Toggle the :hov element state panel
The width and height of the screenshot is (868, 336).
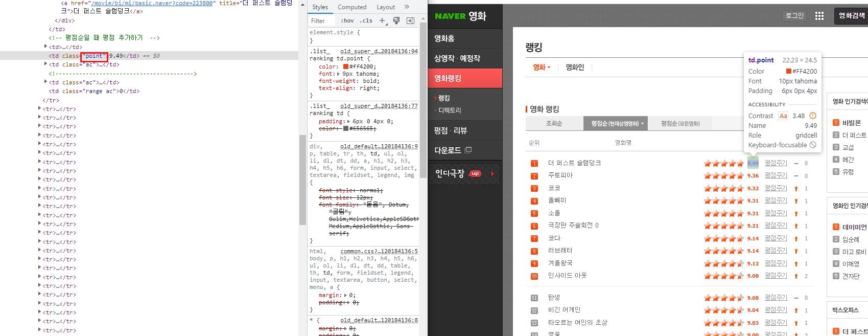[347, 20]
